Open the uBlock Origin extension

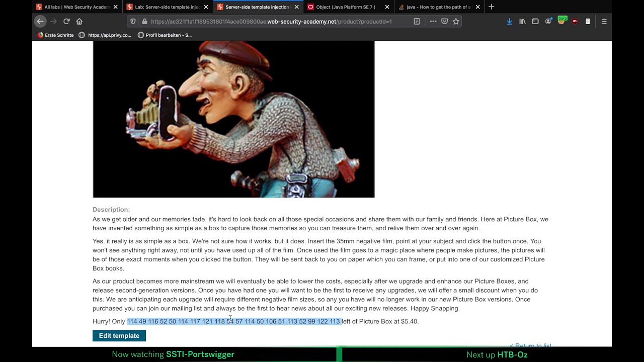pyautogui.click(x=575, y=22)
